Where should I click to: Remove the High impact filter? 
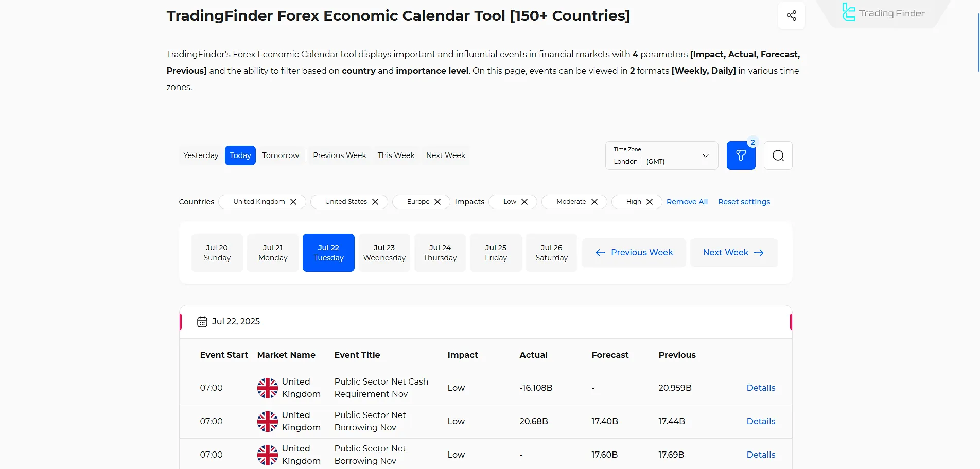pyautogui.click(x=650, y=202)
